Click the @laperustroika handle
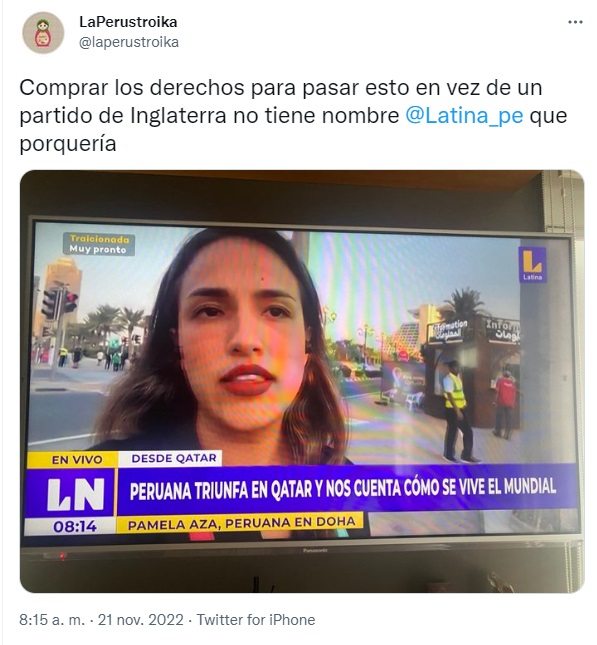This screenshot has height=645, width=597. pyautogui.click(x=128, y=42)
